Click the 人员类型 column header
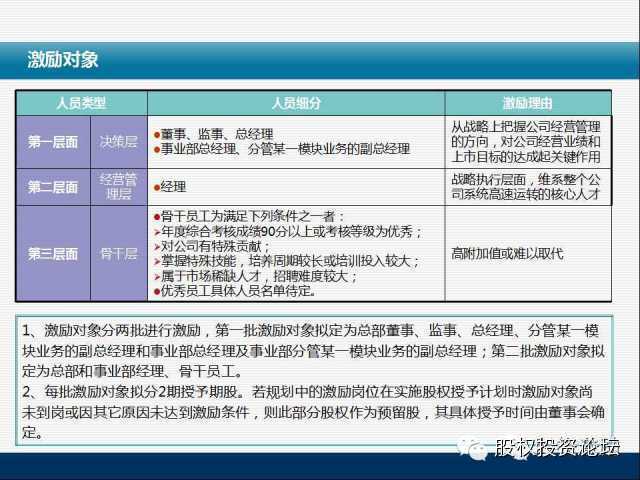 [81, 103]
